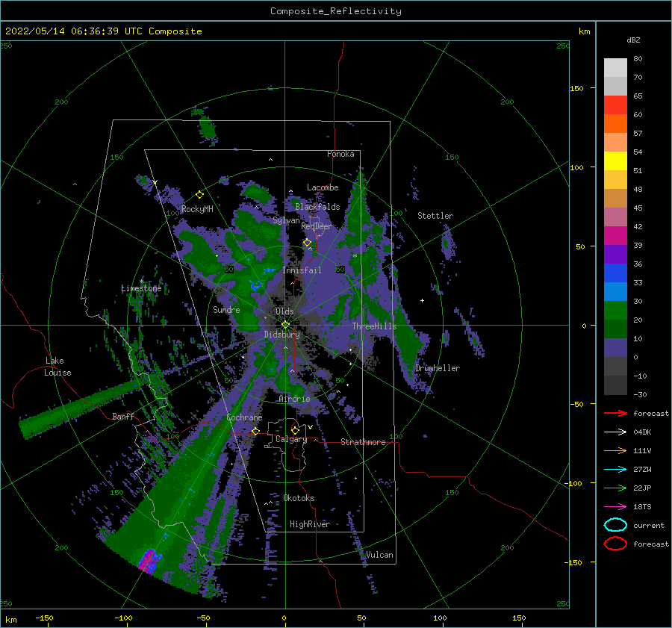Click the 150 km tick on right axis
This screenshot has width=672, height=628.
click(577, 88)
